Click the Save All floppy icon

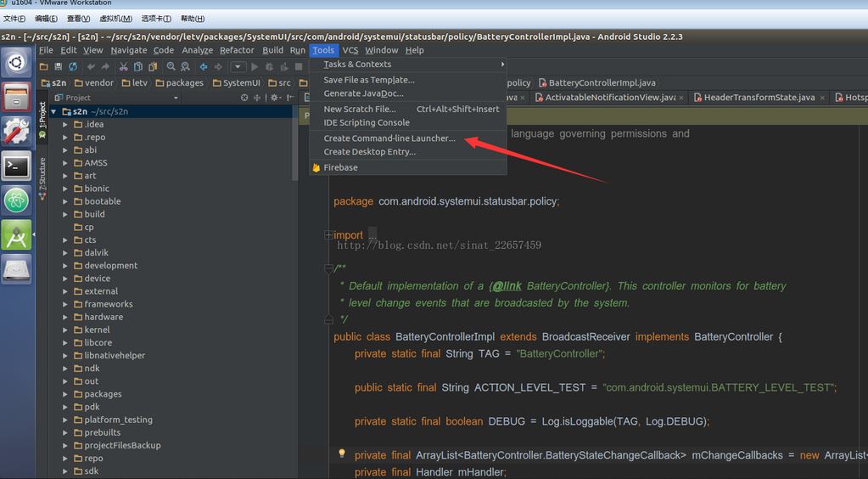pyautogui.click(x=59, y=66)
